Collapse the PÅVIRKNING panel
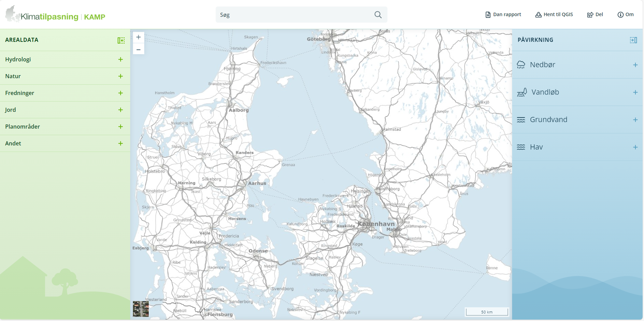Screen dimensions: 644x321 click(x=634, y=40)
